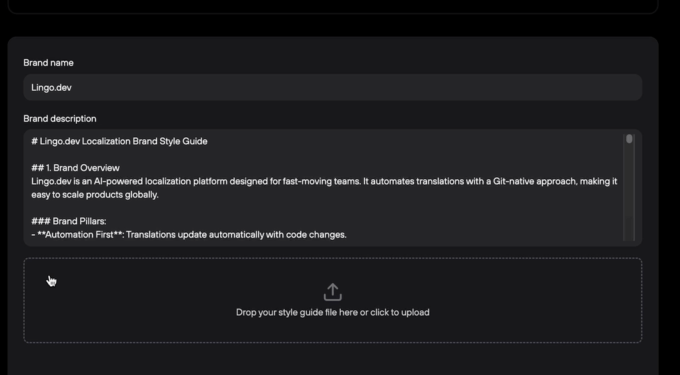
Task: Click the '# Lingo.dev Localization Brand Style Guide' line
Action: (x=119, y=141)
